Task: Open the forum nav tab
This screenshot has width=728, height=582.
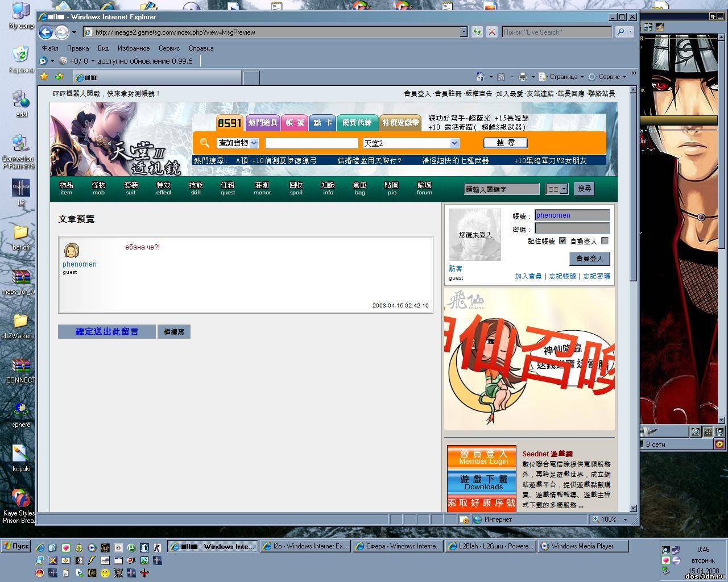Action: click(425, 189)
